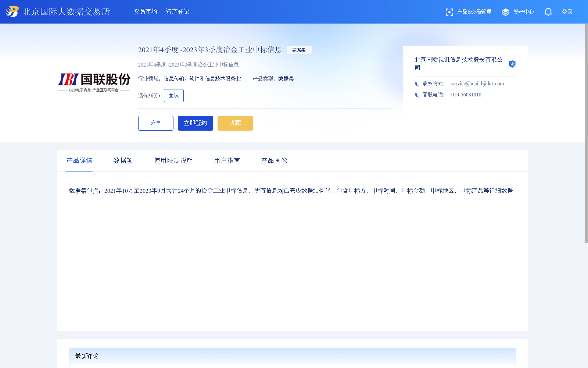Screen dimensions: 588x368
Task: Click the 收藏 button
Action: click(x=235, y=123)
